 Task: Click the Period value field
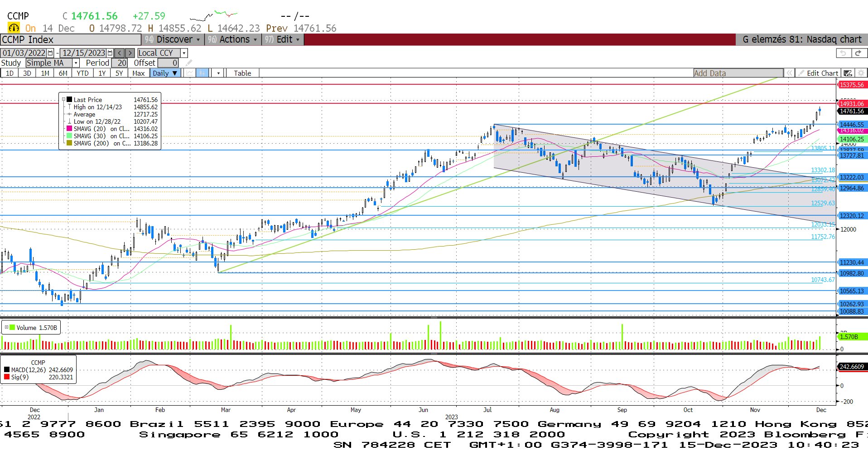click(120, 63)
